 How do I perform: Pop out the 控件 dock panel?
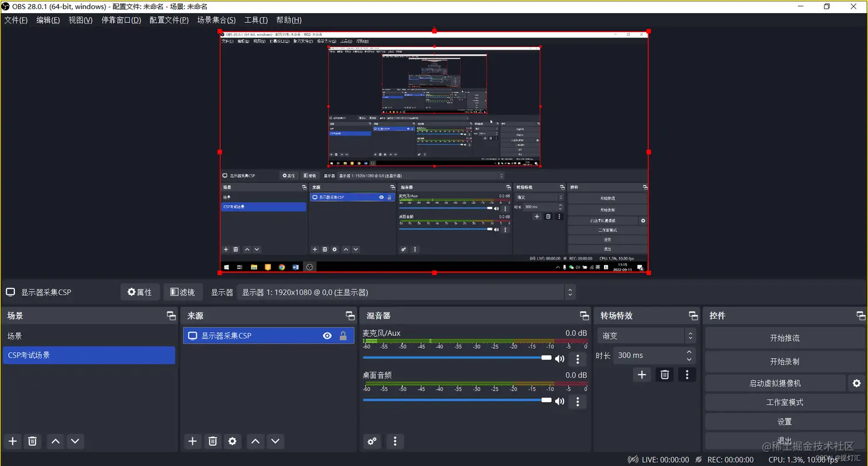tap(861, 315)
